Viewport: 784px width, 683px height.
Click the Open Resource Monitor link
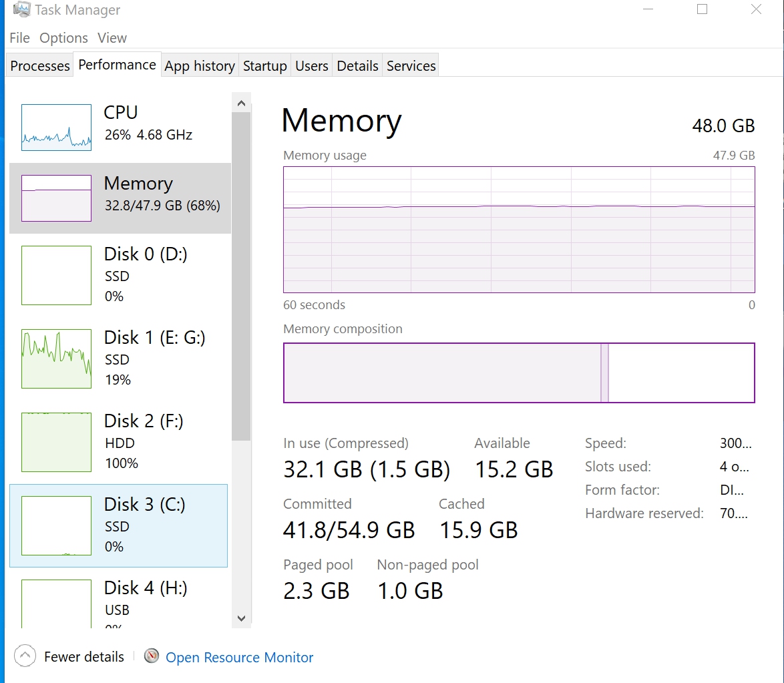(240, 657)
